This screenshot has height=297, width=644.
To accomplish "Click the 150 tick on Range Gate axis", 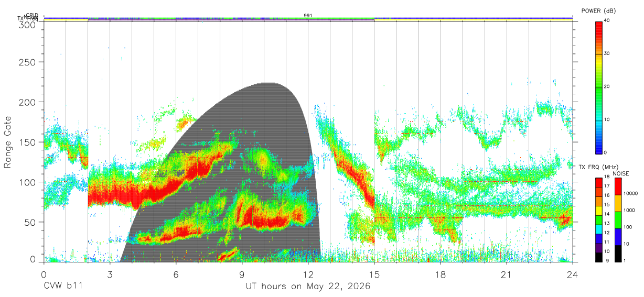I will (x=27, y=142).
